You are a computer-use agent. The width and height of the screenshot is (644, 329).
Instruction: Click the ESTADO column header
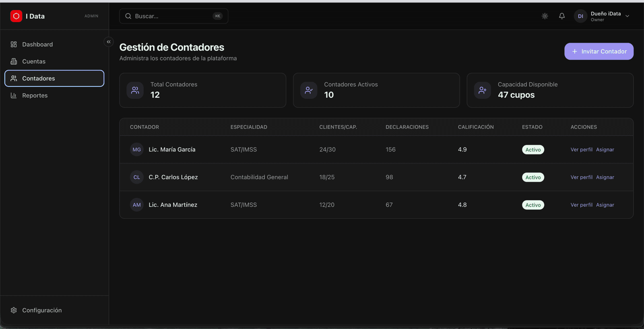point(532,127)
